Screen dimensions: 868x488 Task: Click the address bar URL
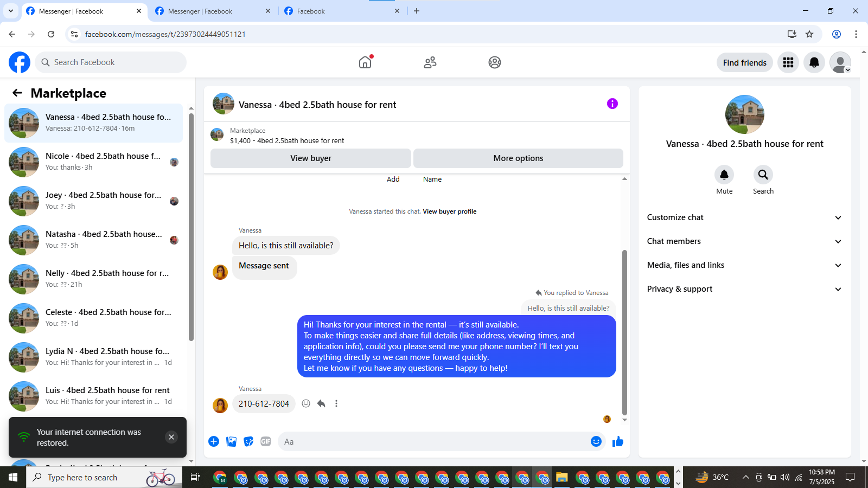pos(165,34)
